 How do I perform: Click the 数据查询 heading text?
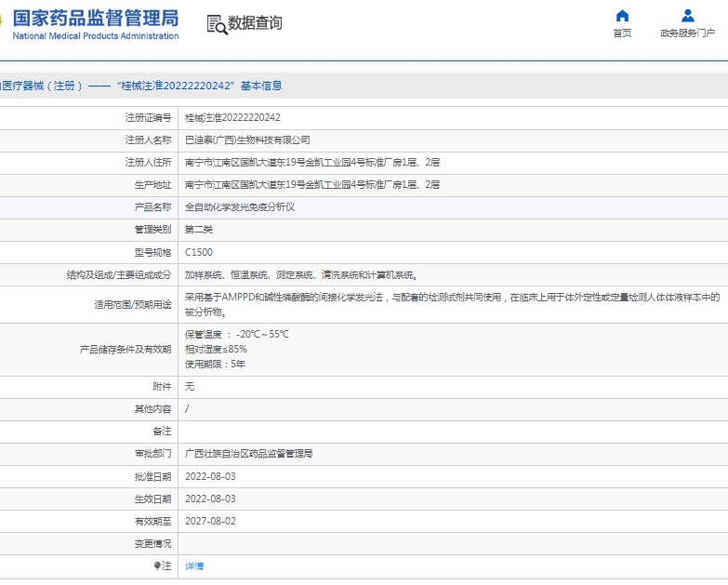pyautogui.click(x=255, y=22)
